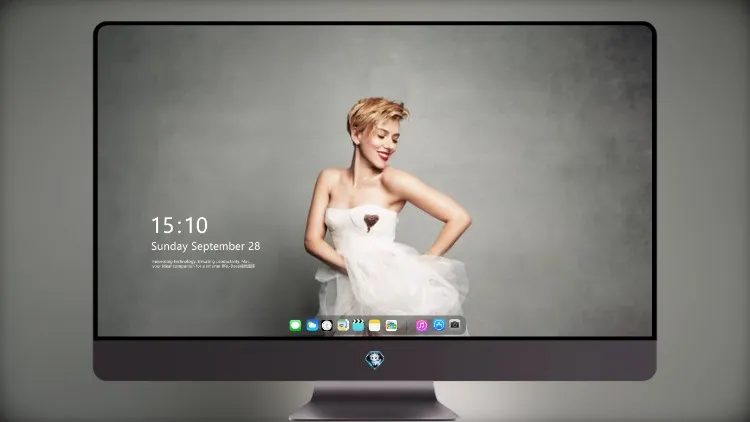The width and height of the screenshot is (750, 422).
Task: Open the Camera app in dock
Action: [455, 325]
